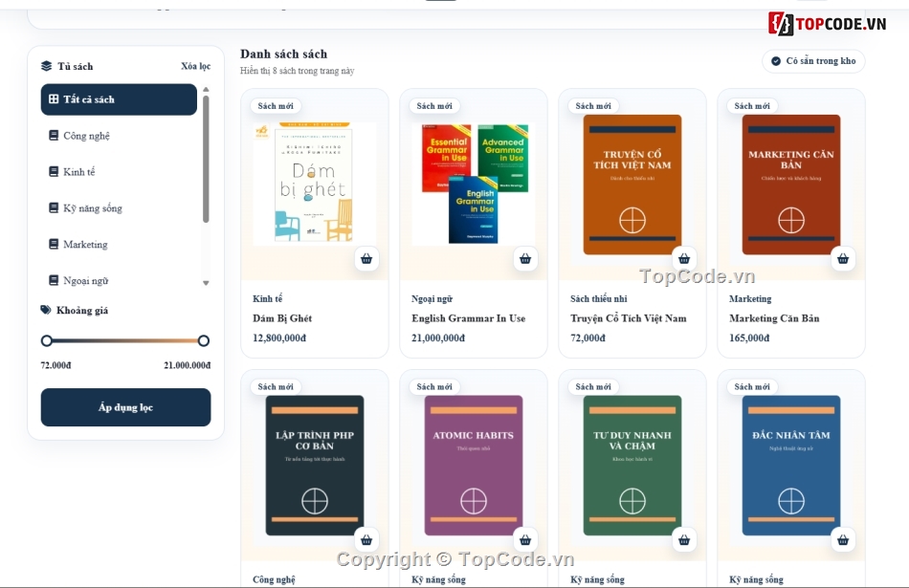Open the Tư Duy Nhanh Và Chậm cover
Image resolution: width=909 pixels, height=588 pixels.
(632, 466)
